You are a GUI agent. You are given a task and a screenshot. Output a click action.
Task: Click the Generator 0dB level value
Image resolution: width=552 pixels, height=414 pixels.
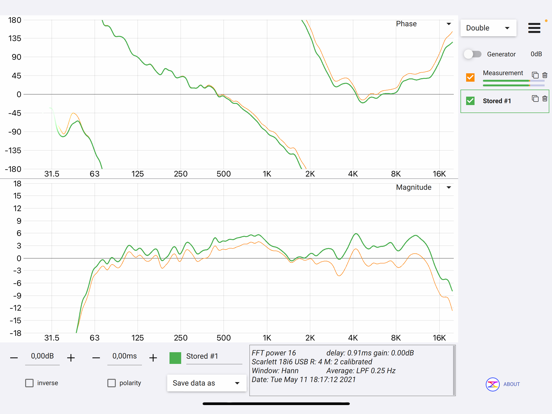click(x=536, y=54)
